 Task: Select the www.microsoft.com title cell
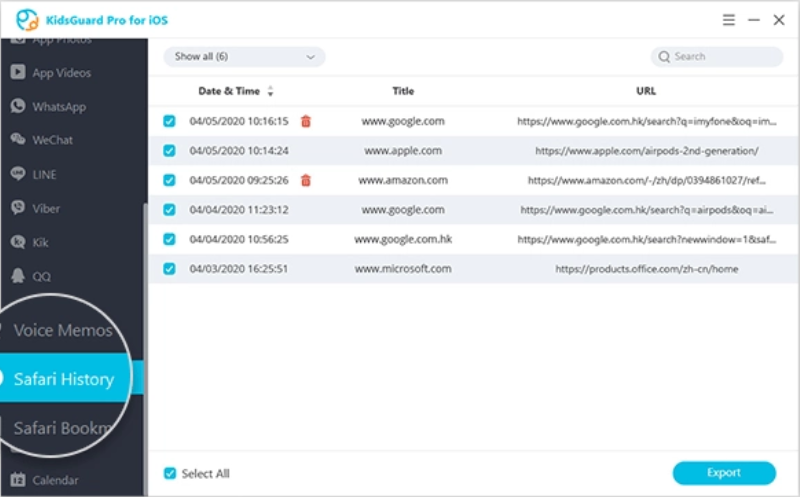pyautogui.click(x=403, y=268)
